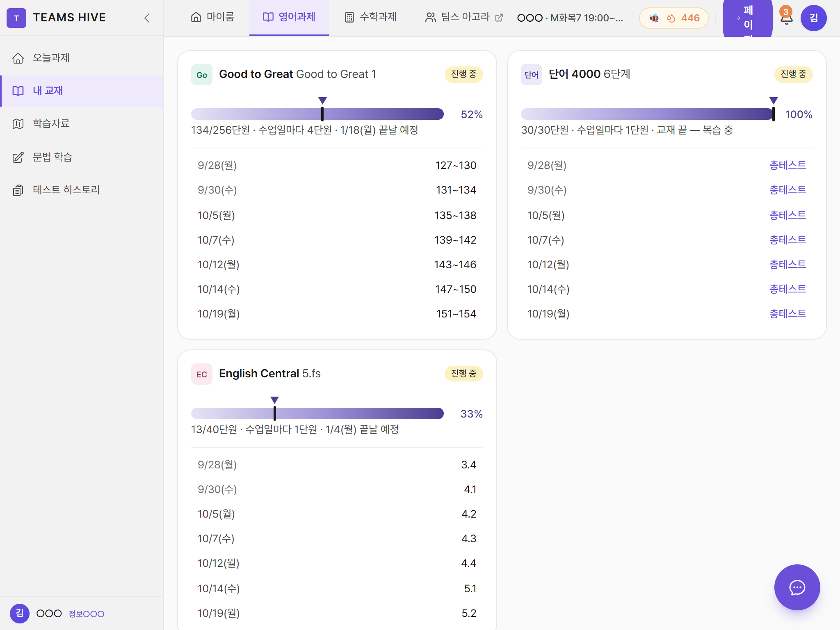The height and width of the screenshot is (630, 840).
Task: Click the bee icon in points badge
Action: [655, 18]
